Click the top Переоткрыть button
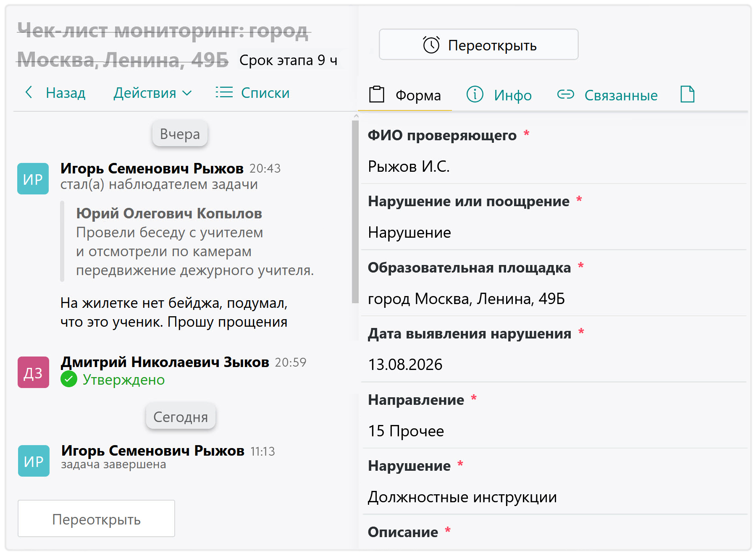This screenshot has width=756, height=556. coord(479,45)
